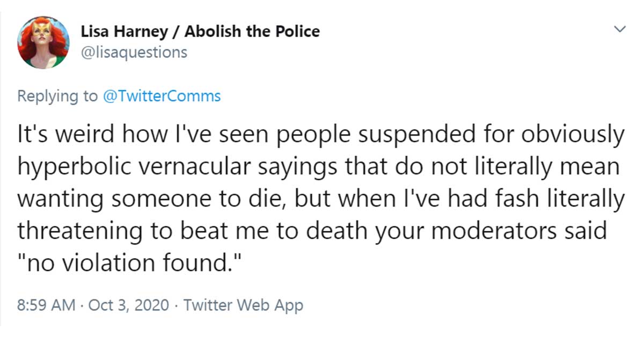Click the 8:59 AM timestamp

[x=46, y=305]
